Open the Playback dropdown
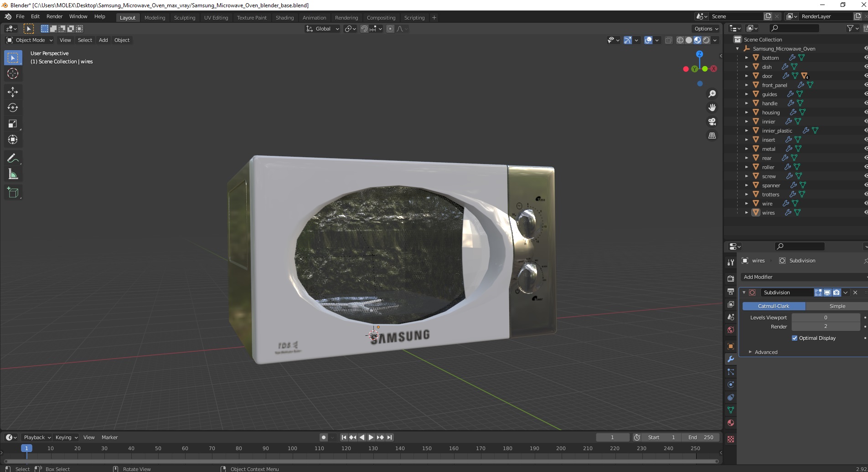Viewport: 868px width, 472px height. click(x=36, y=437)
